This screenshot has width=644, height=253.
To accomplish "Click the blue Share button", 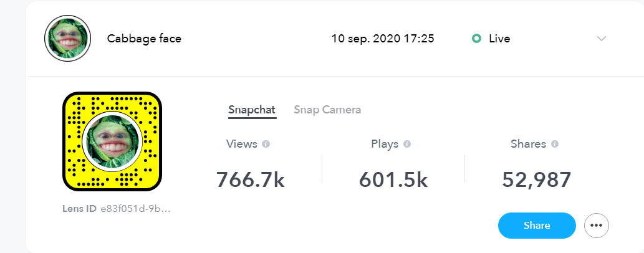I will (537, 226).
